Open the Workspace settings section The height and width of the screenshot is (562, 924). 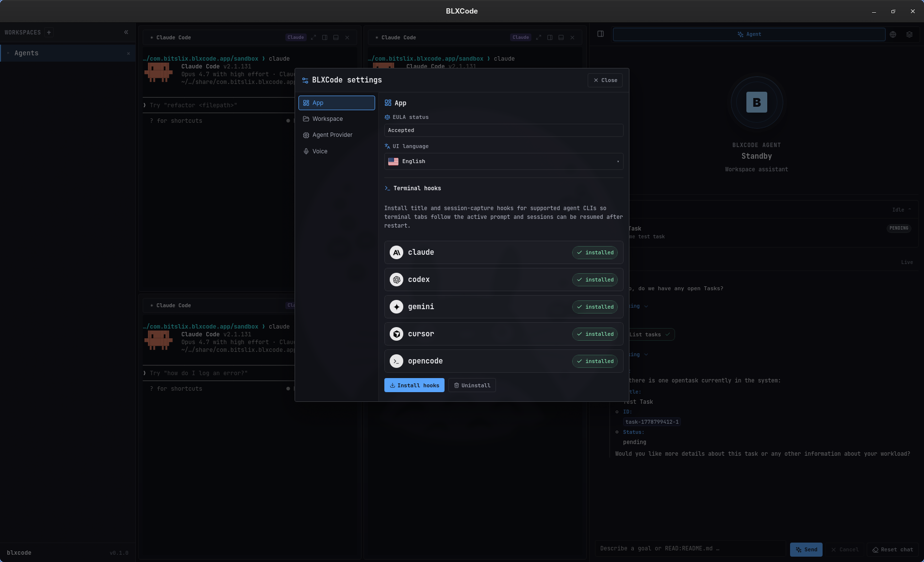coord(336,119)
